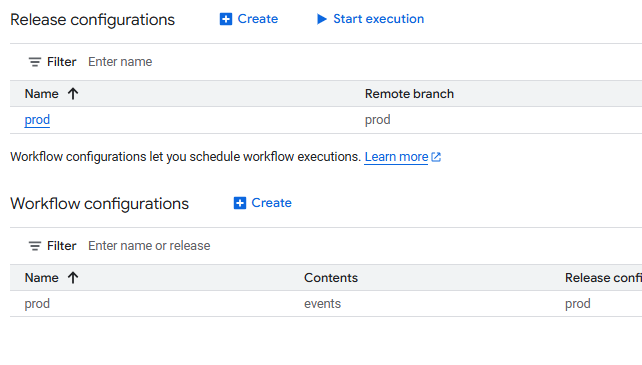Click the Release configurations filter icon
642x365 pixels.
pyautogui.click(x=35, y=62)
